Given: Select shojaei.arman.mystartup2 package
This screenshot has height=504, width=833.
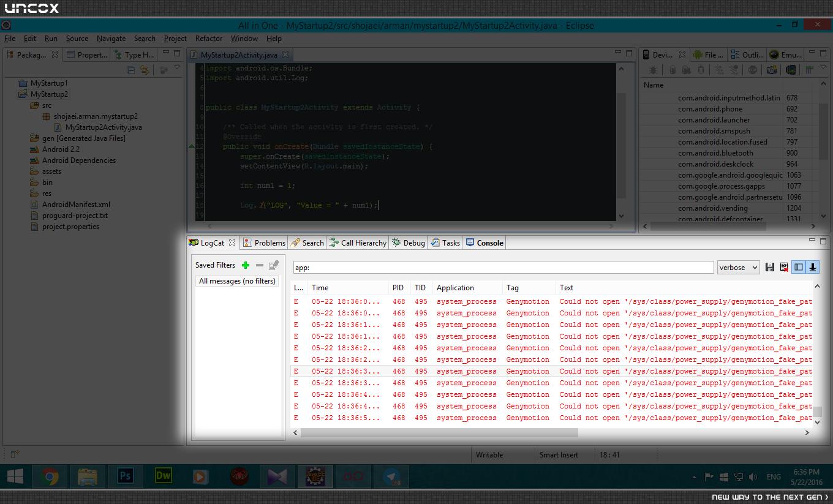Looking at the screenshot, I should pyautogui.click(x=89, y=116).
